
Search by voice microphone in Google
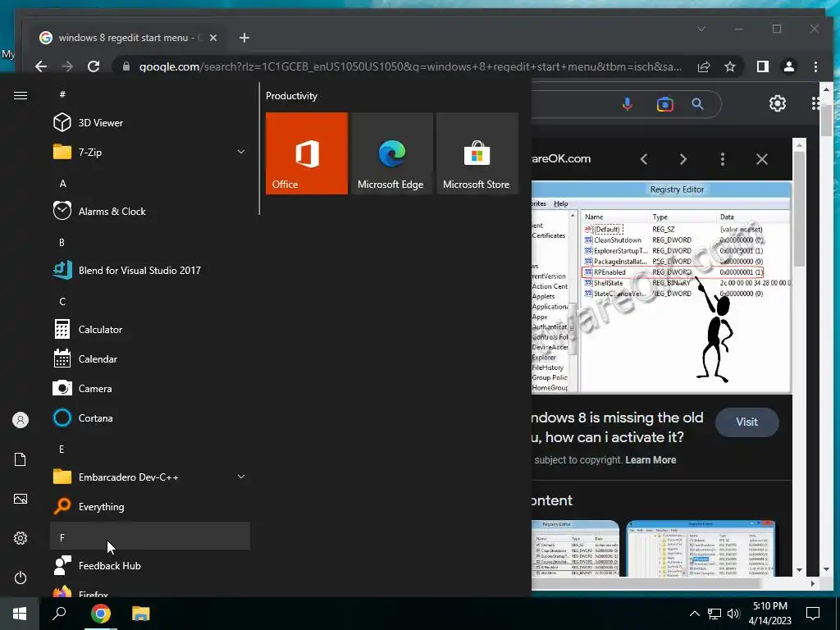pyautogui.click(x=627, y=104)
